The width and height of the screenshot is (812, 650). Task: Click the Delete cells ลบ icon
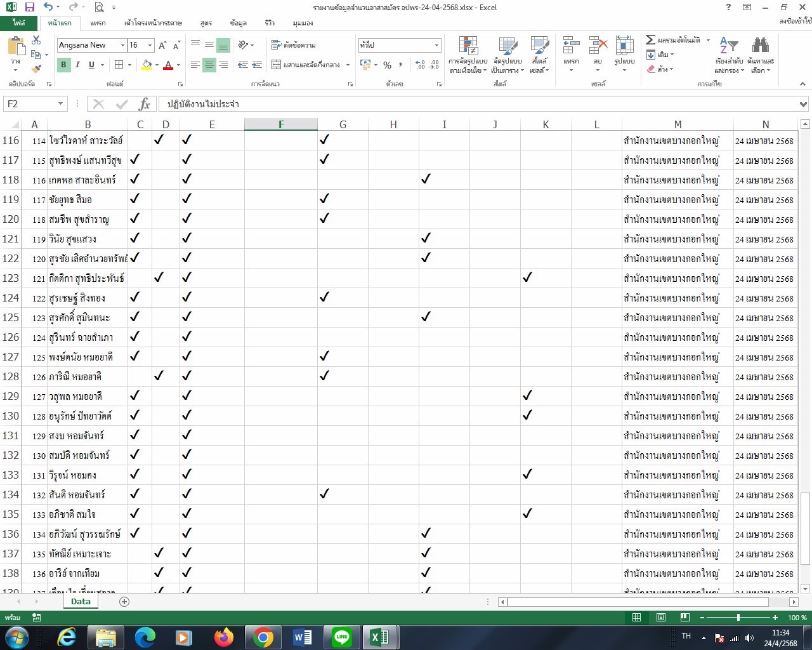tap(598, 46)
